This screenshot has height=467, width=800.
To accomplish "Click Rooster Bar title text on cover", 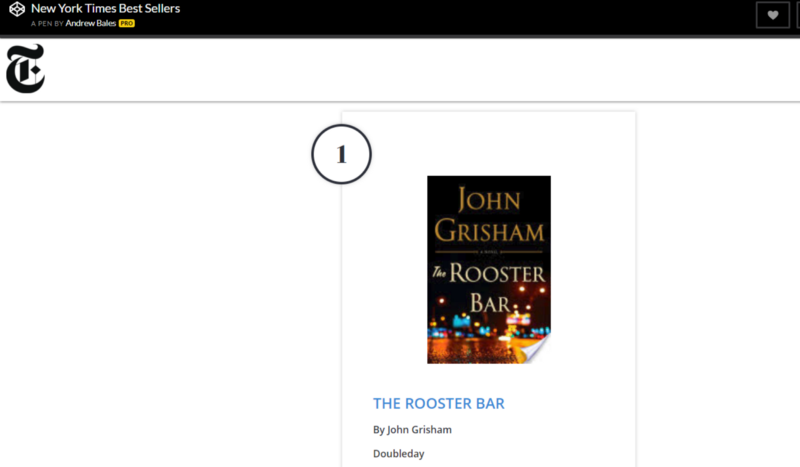I will pos(490,288).
